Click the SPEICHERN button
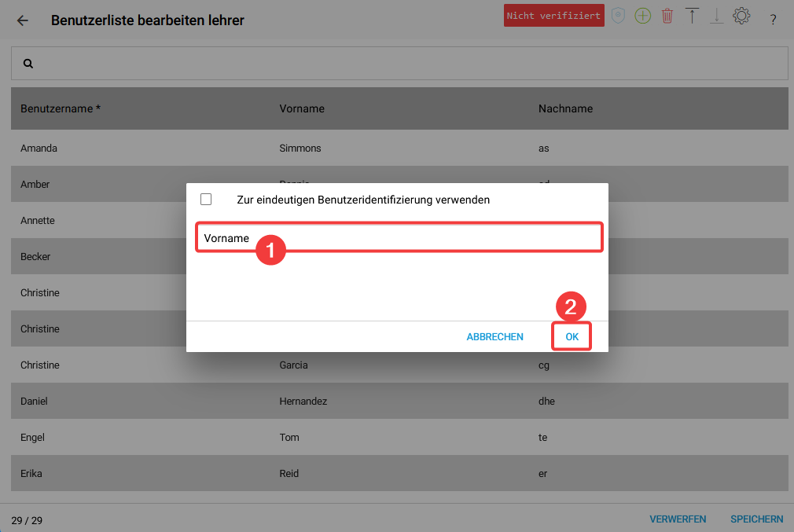Screen dimensions: 794x532 [x=756, y=519]
